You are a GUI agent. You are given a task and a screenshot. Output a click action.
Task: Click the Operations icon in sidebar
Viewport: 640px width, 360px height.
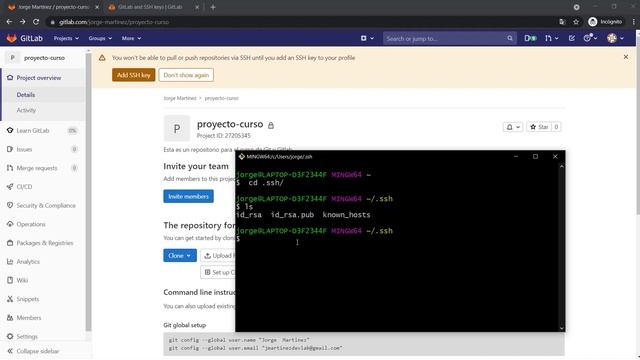tap(10, 224)
